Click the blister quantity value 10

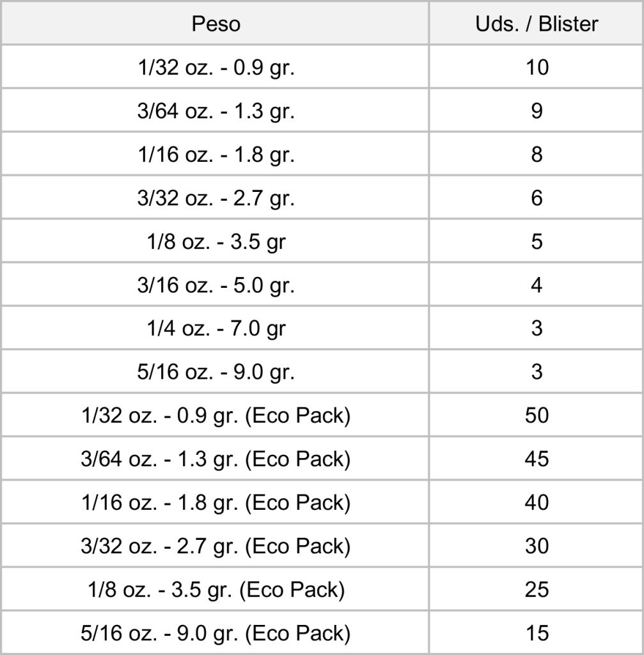pos(537,68)
